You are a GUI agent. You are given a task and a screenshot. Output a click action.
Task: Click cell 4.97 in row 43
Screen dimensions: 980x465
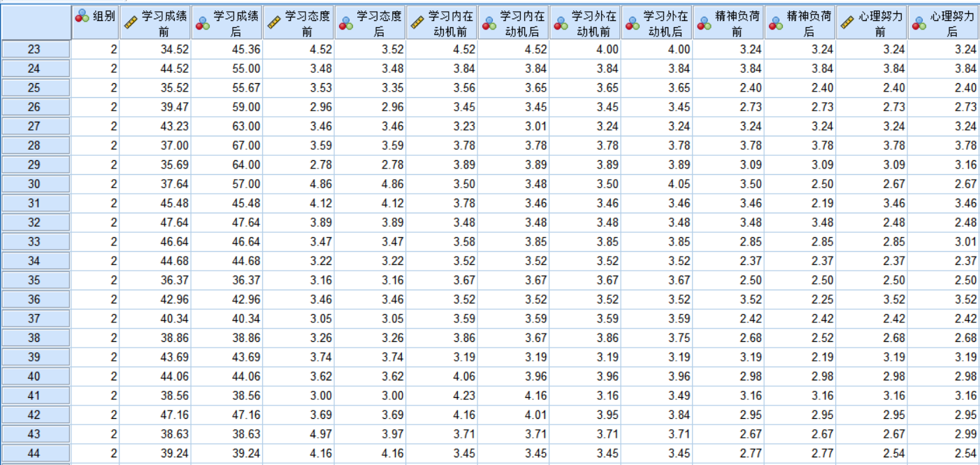click(x=298, y=434)
